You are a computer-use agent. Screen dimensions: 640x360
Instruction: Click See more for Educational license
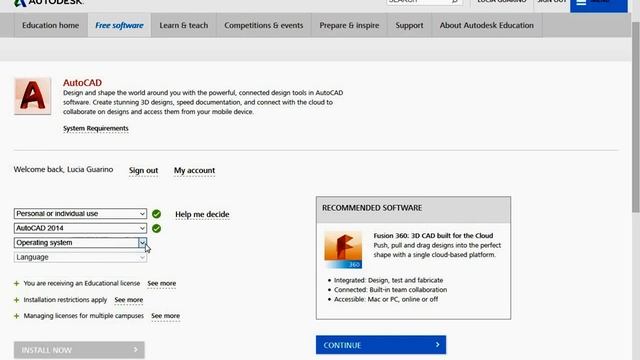point(162,283)
